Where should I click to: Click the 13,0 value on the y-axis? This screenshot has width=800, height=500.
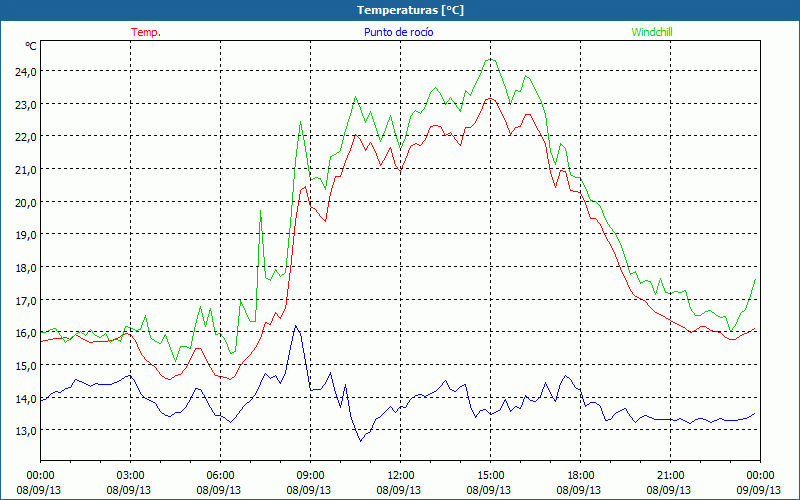[x=26, y=431]
